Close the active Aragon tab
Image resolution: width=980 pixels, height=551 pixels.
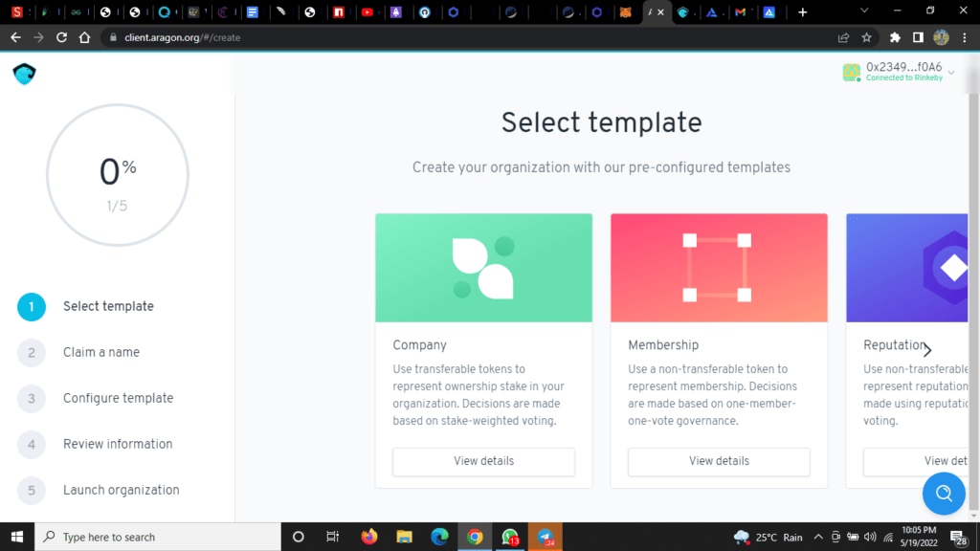(660, 11)
